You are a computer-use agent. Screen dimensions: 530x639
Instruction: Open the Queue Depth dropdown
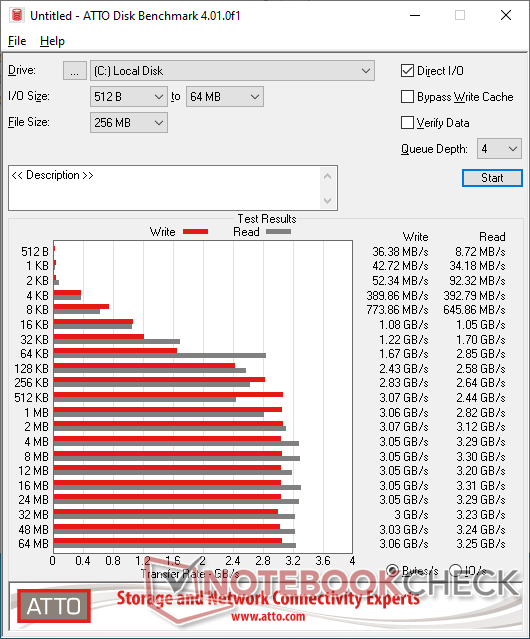pos(499,149)
